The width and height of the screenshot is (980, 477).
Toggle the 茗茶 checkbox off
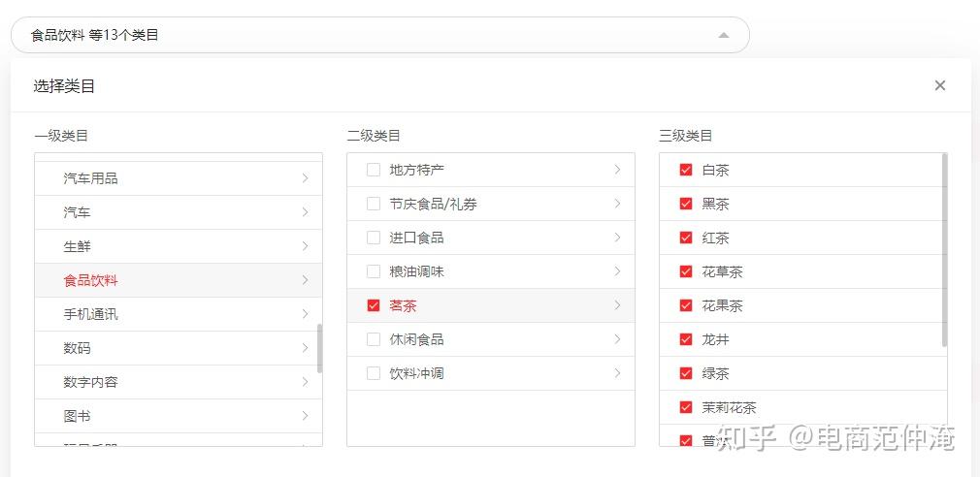coord(374,305)
